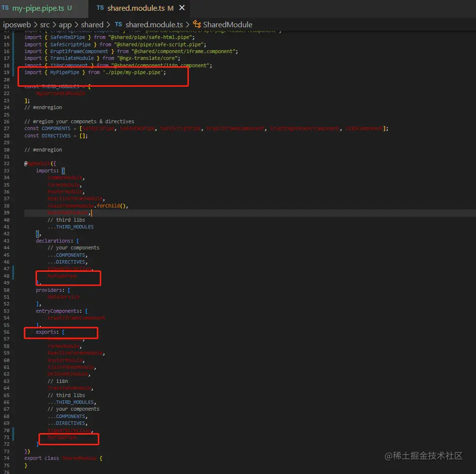The height and width of the screenshot is (474, 476).
Task: Click 'entryComponents:' property
Action: pos(59,311)
